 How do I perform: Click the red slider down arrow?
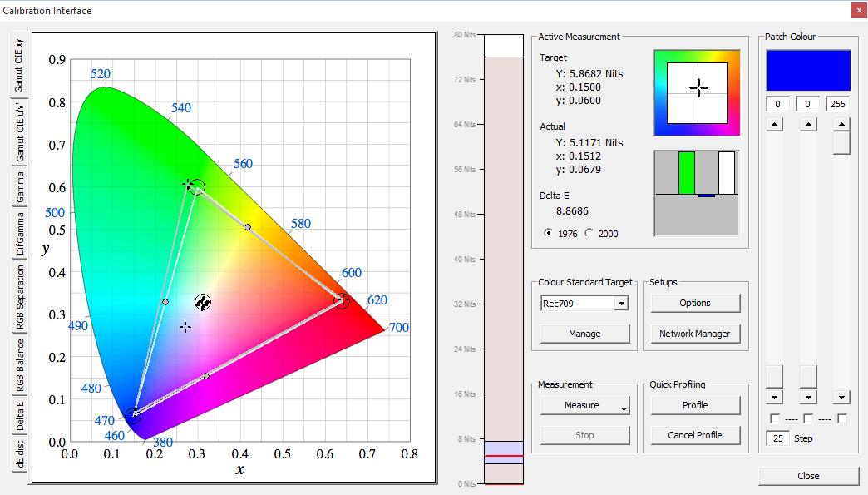(x=774, y=397)
